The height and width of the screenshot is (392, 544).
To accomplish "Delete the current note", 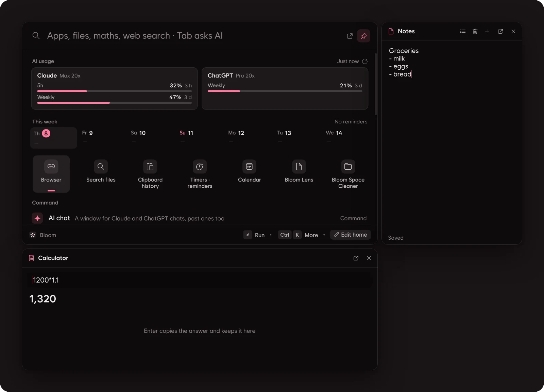I will tap(475, 31).
